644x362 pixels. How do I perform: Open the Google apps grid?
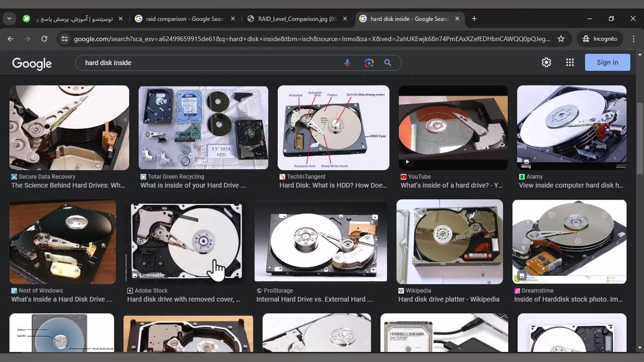click(x=570, y=62)
